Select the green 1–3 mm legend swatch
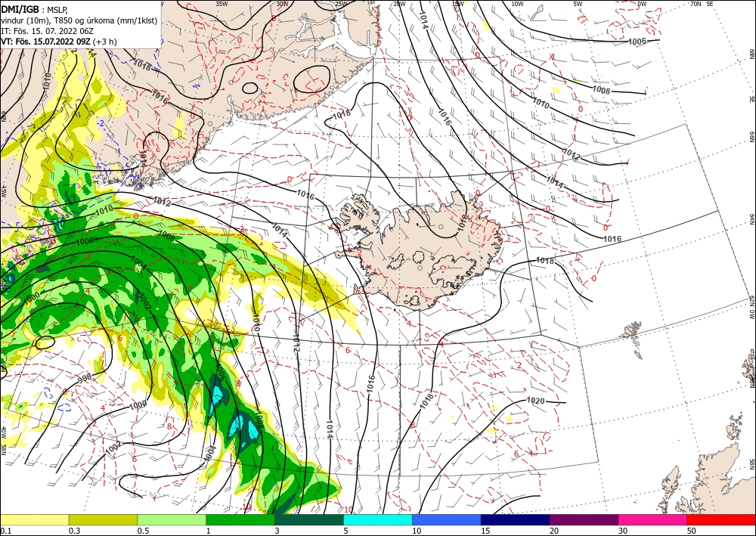 point(240,519)
